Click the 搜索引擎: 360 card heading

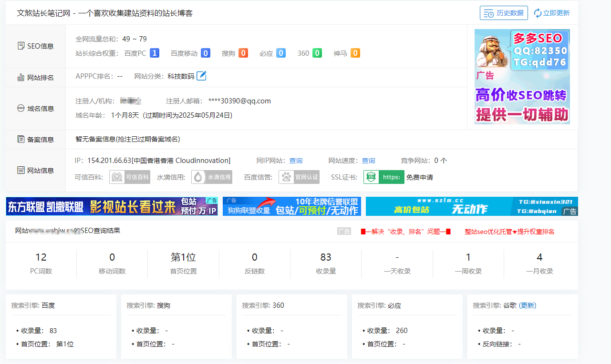coord(263,305)
